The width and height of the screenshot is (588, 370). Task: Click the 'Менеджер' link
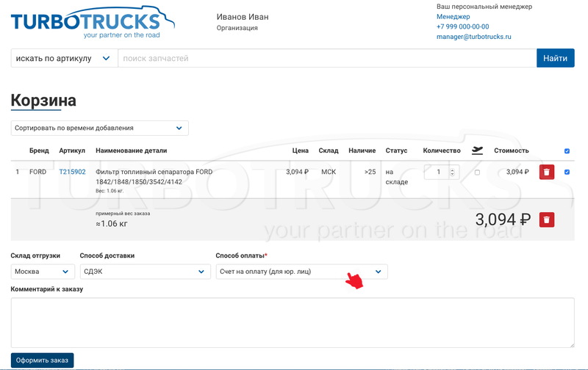tap(453, 16)
